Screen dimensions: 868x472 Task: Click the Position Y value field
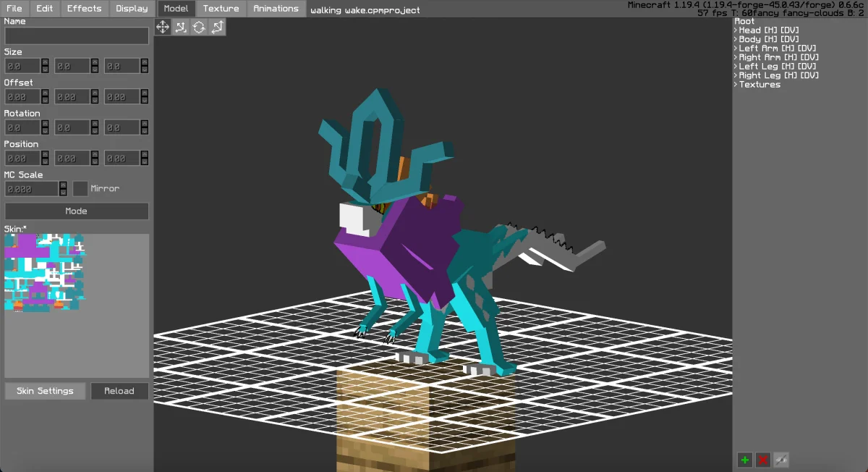72,158
